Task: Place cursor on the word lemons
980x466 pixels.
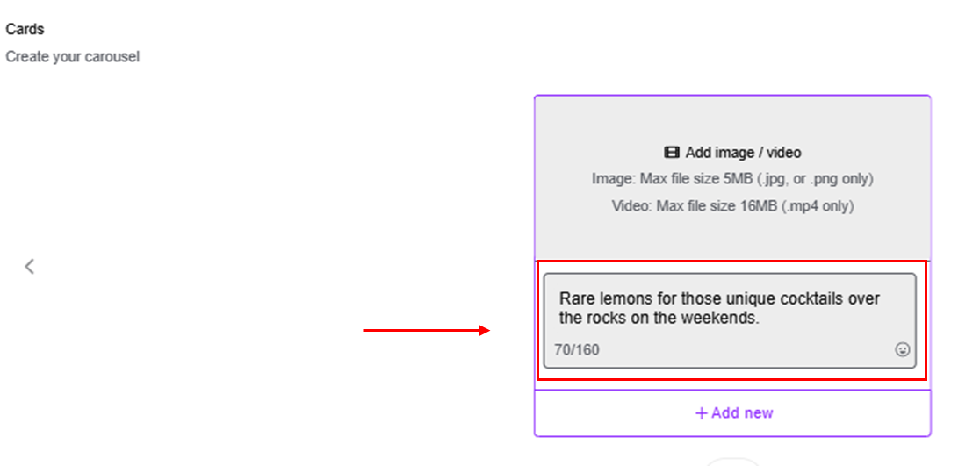Action: 619,298
